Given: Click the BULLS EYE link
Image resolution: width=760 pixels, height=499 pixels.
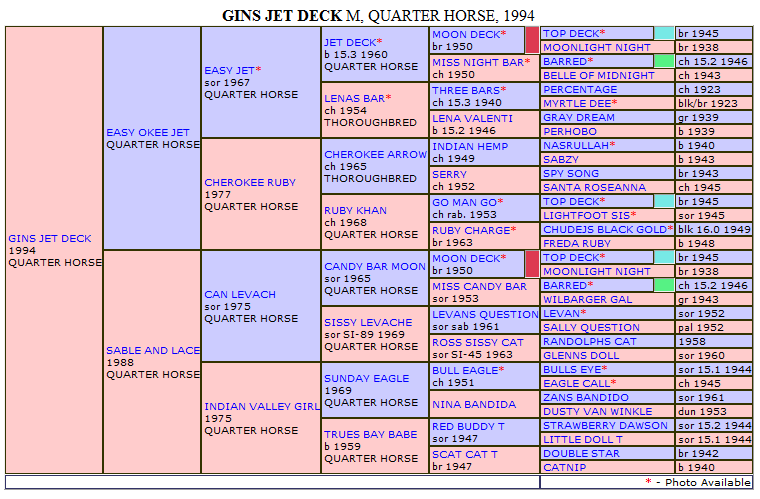Looking at the screenshot, I should [572, 370].
